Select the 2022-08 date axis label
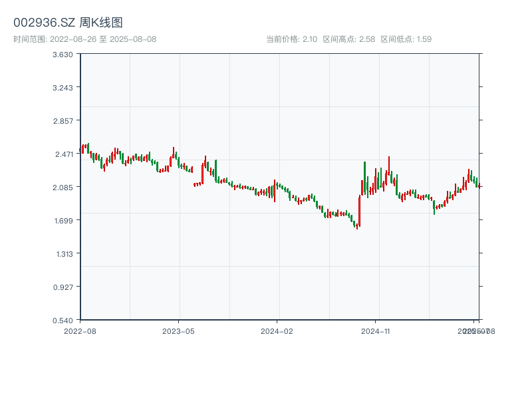 click(80, 331)
